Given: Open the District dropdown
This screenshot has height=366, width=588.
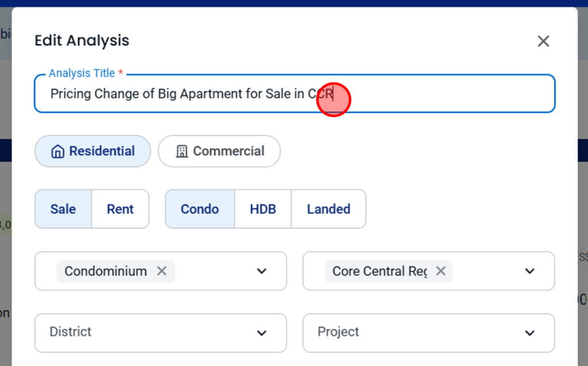Looking at the screenshot, I should pos(161,333).
